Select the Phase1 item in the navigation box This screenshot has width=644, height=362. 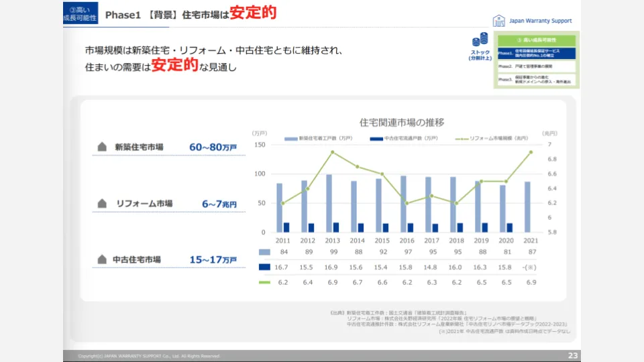coord(537,52)
